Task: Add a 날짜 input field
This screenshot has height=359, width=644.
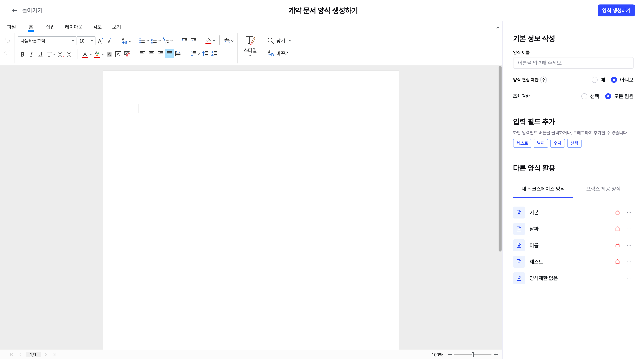Action: pos(541,143)
